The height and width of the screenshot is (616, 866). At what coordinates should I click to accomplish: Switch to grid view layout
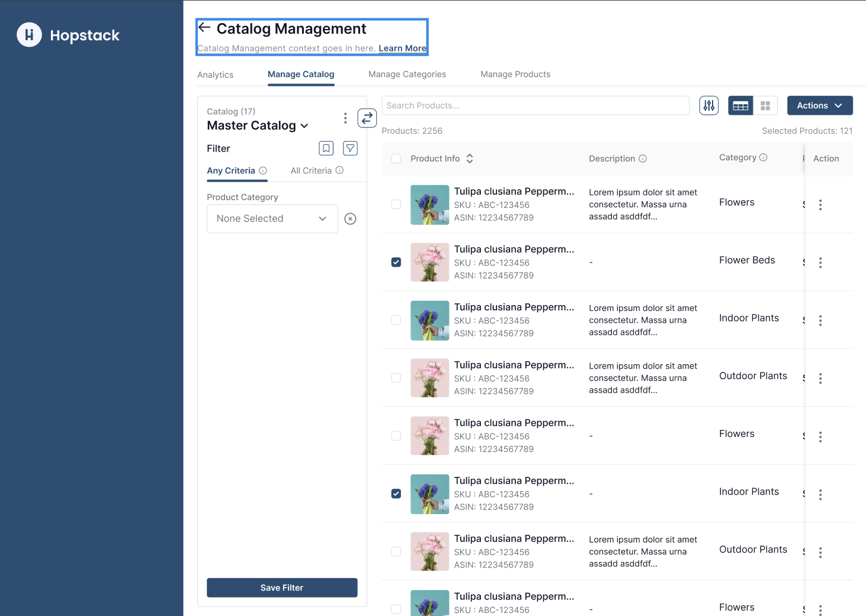tap(765, 106)
